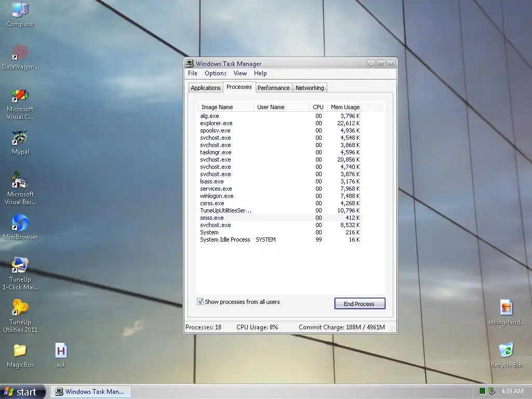Switch to the Networking tab
Viewport: 532px width, 399px height.
(x=310, y=88)
